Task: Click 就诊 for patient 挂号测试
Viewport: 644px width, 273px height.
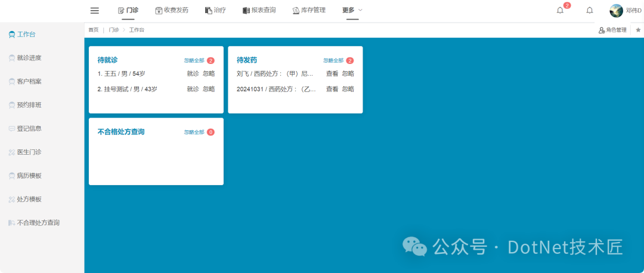Action: [x=193, y=89]
